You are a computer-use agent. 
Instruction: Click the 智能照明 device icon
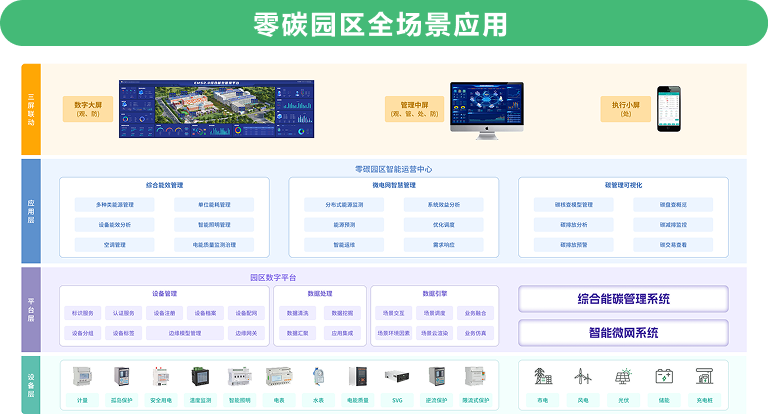tap(240, 377)
